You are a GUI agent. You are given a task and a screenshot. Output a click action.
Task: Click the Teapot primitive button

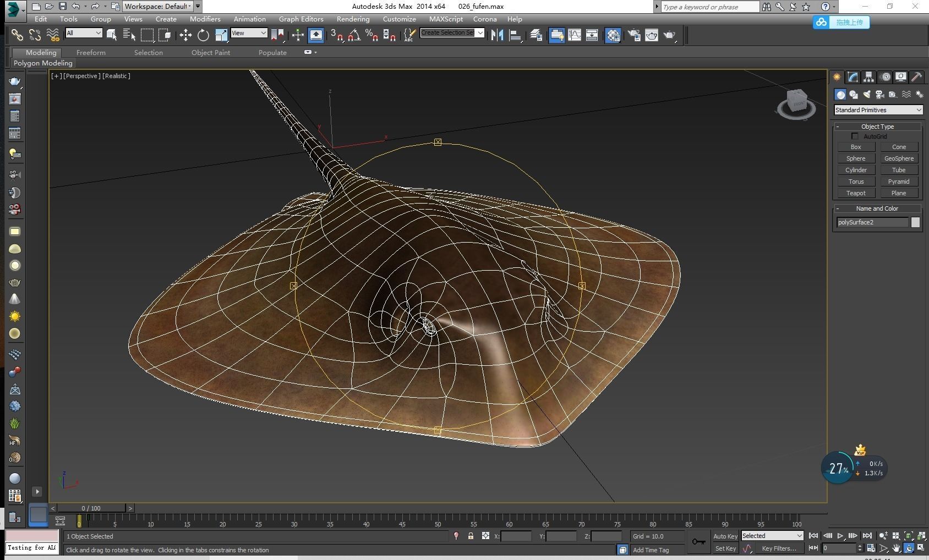[x=856, y=193]
